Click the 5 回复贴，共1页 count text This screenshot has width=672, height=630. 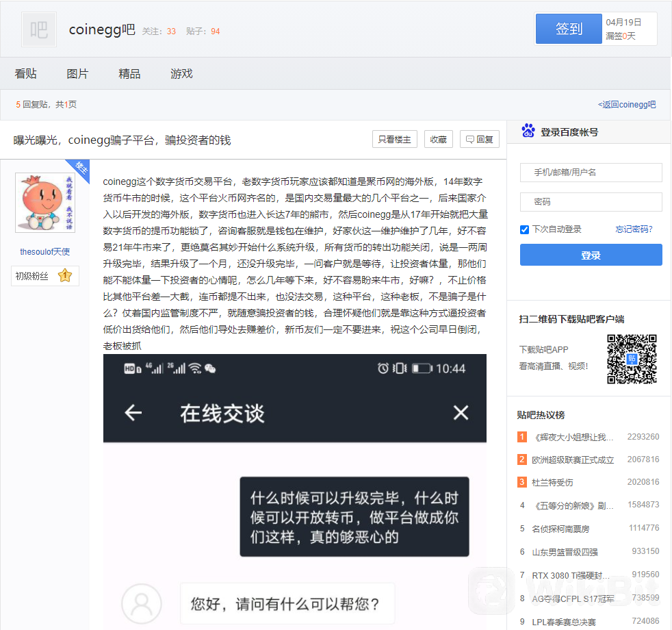(47, 105)
